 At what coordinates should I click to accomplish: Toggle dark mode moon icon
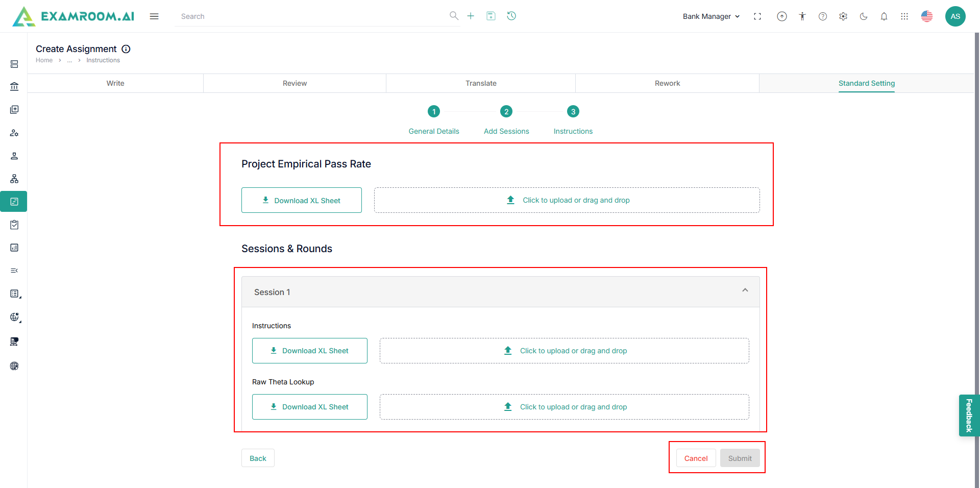tap(864, 16)
